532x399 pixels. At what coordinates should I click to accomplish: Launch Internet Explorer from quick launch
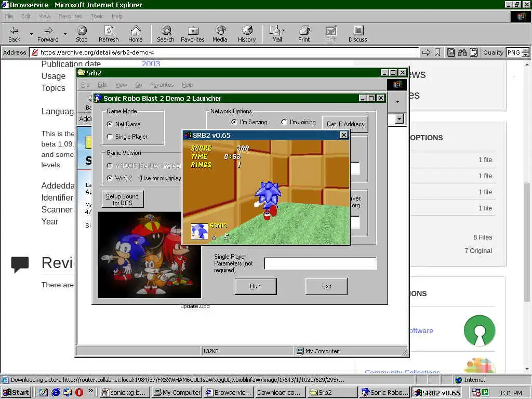56,392
